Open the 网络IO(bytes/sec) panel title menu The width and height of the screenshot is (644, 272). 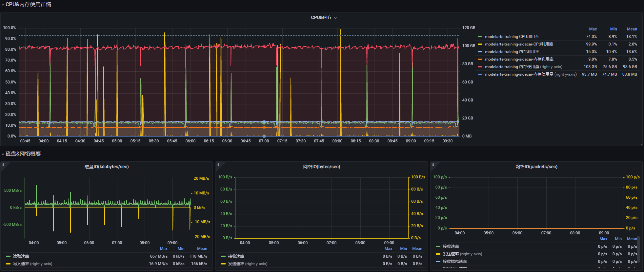click(322, 167)
